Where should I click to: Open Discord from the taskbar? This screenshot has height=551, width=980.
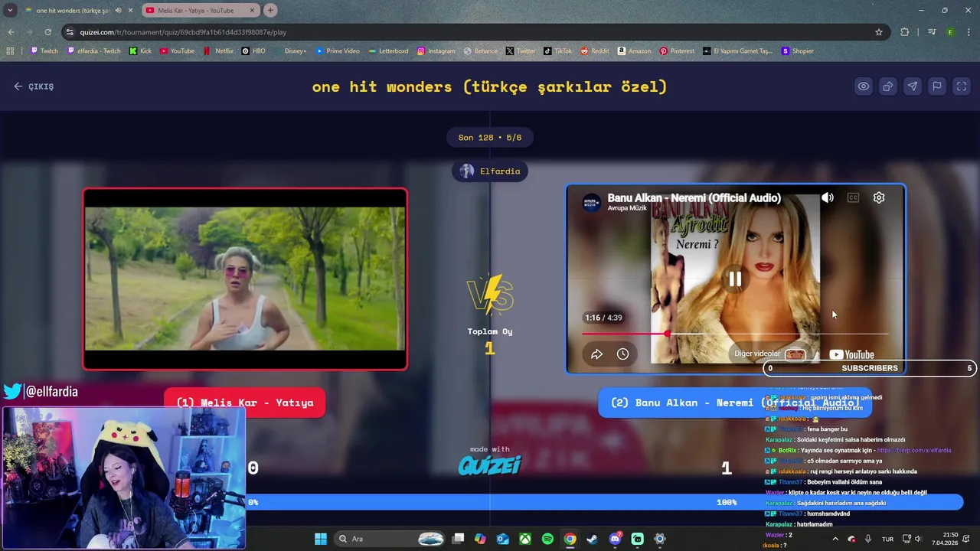(x=615, y=539)
